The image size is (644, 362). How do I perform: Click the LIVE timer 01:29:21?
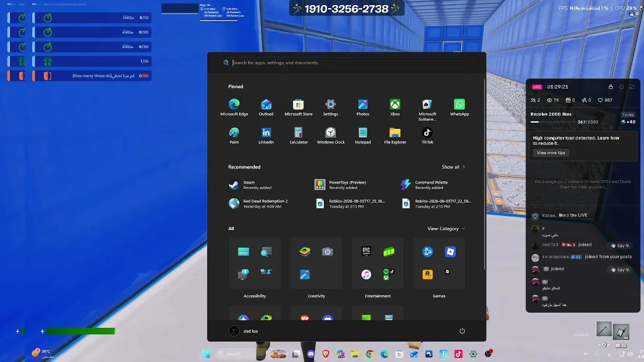(x=557, y=86)
